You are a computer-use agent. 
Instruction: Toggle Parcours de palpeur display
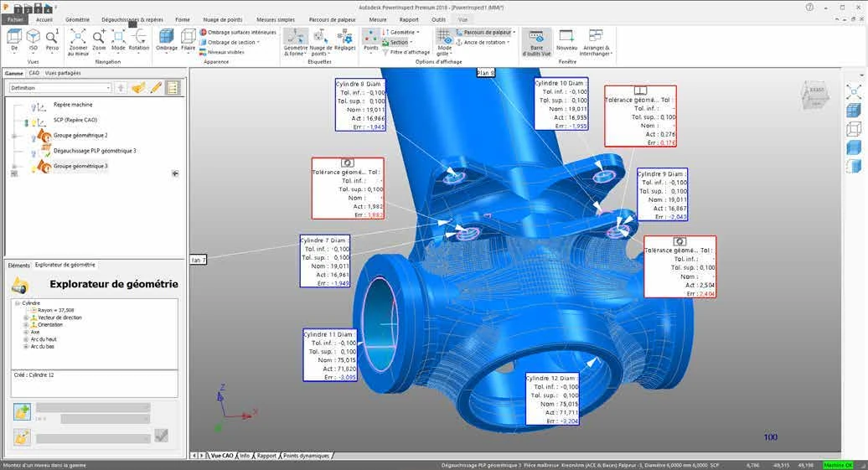click(485, 32)
